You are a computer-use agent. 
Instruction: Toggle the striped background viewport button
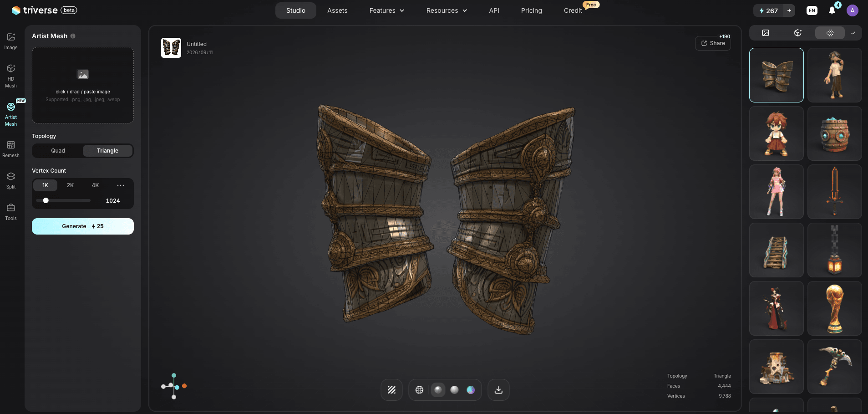391,390
